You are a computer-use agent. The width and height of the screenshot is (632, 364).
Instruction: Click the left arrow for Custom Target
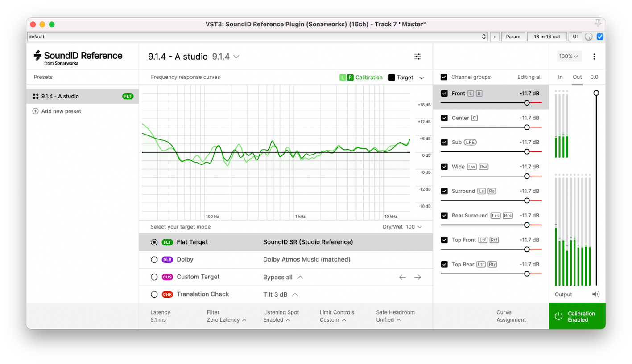[x=402, y=277]
